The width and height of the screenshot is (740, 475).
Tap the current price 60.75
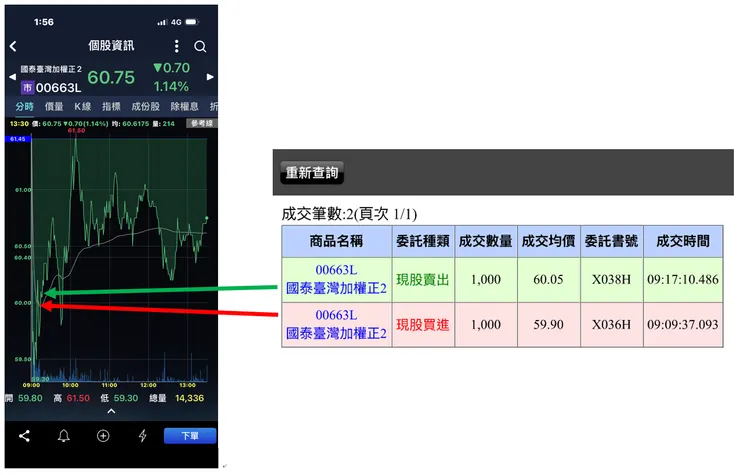pyautogui.click(x=111, y=77)
